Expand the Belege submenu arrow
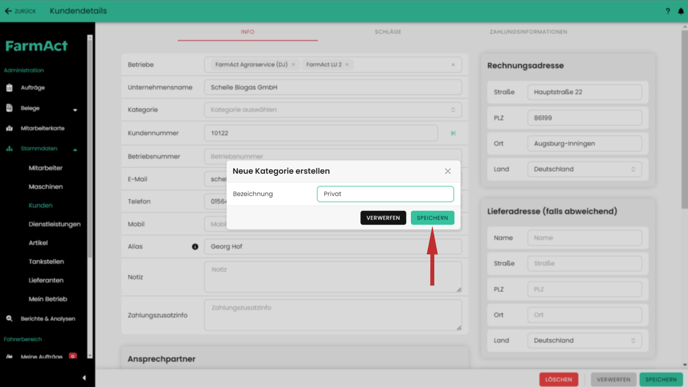The height and width of the screenshot is (387, 688). (75, 110)
